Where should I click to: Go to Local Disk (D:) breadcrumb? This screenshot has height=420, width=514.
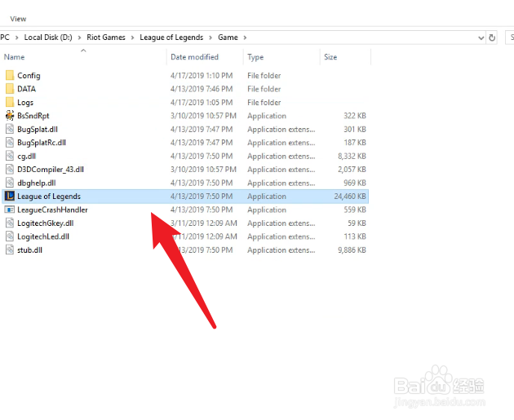[48, 38]
